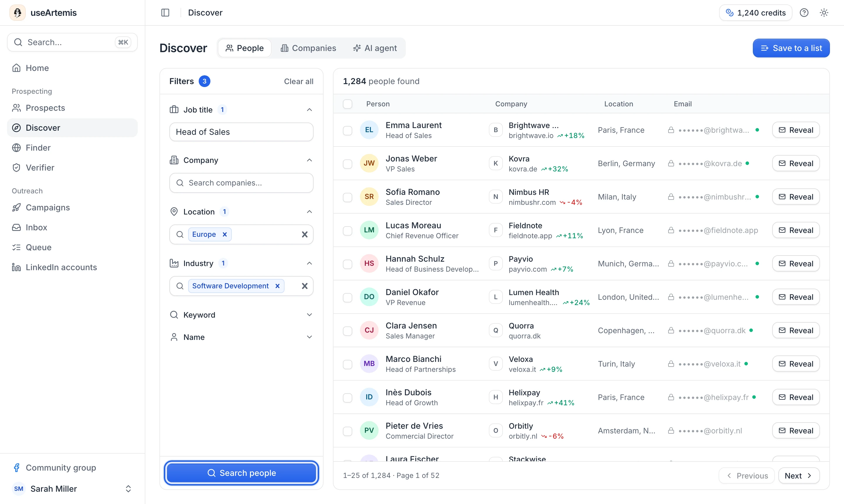This screenshot has height=504, width=844.
Task: Check the Sofia Romano row
Action: [348, 197]
